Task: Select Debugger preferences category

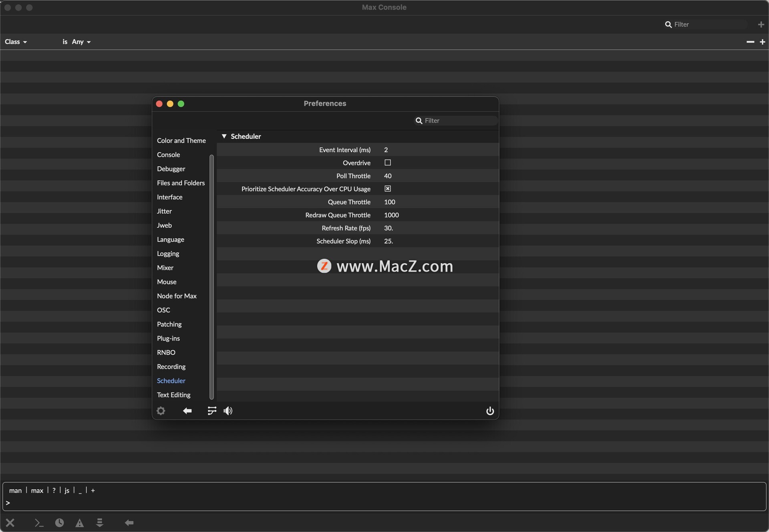Action: [x=171, y=169]
